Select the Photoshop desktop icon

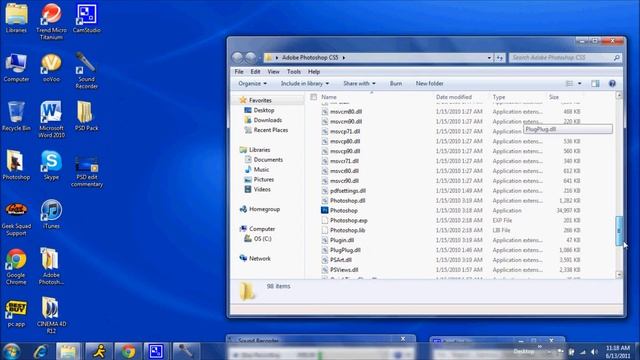16,165
